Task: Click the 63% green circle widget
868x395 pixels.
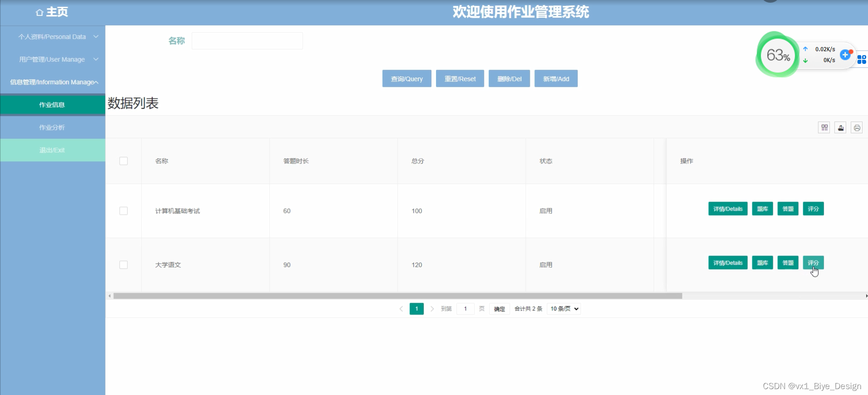Action: [x=778, y=55]
